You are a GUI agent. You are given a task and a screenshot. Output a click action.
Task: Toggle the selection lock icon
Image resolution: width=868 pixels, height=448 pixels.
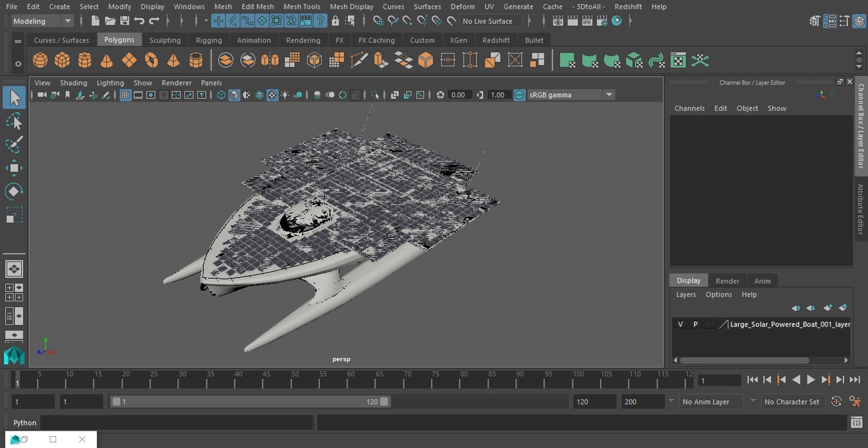pos(335,21)
